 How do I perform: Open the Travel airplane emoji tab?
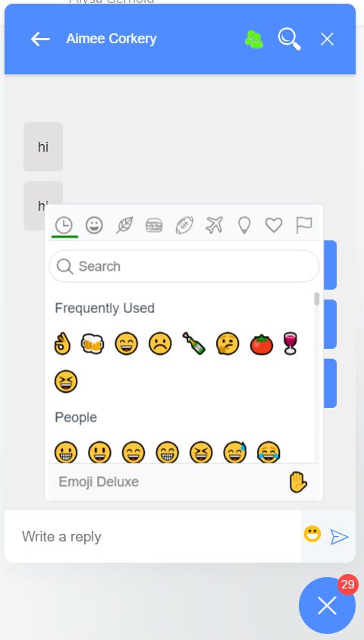pos(215,225)
